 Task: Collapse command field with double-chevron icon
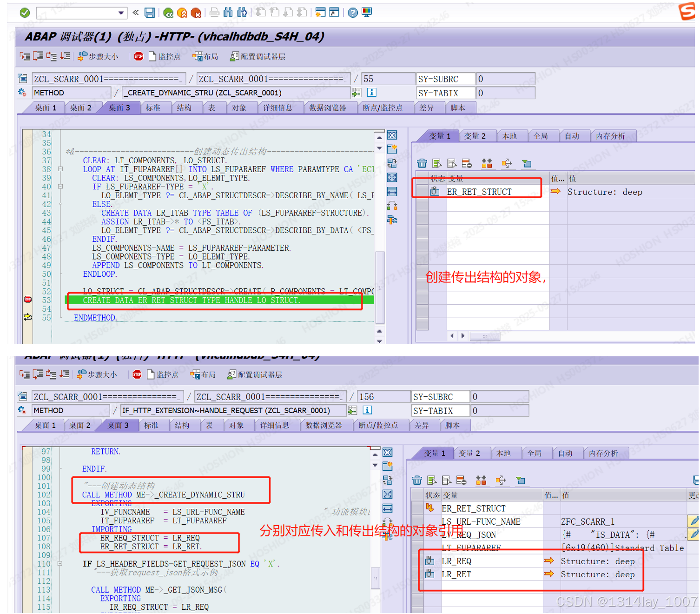click(x=136, y=13)
